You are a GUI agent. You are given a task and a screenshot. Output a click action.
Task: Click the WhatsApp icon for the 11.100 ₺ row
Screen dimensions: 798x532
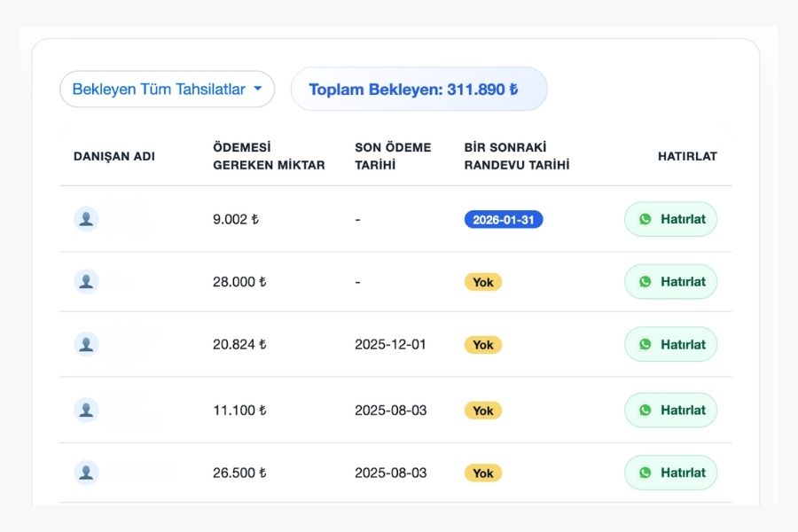(646, 410)
